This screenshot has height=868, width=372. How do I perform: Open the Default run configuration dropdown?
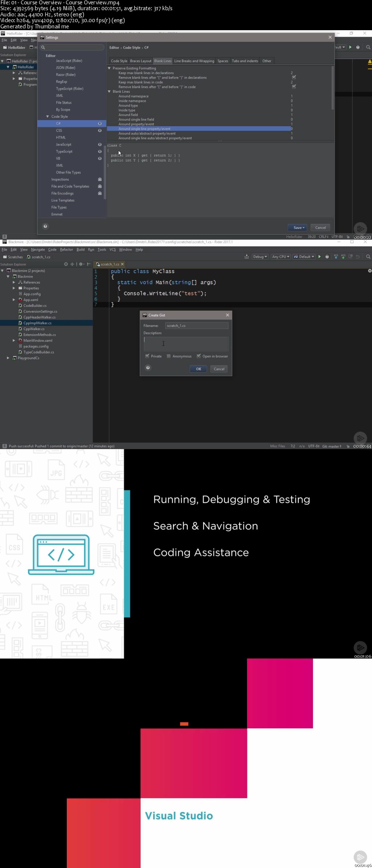click(304, 257)
